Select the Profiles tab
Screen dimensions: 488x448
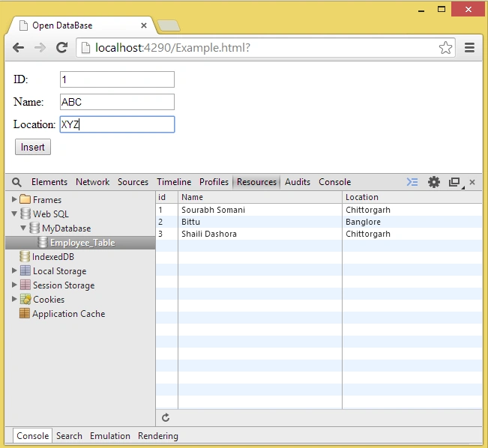(214, 182)
